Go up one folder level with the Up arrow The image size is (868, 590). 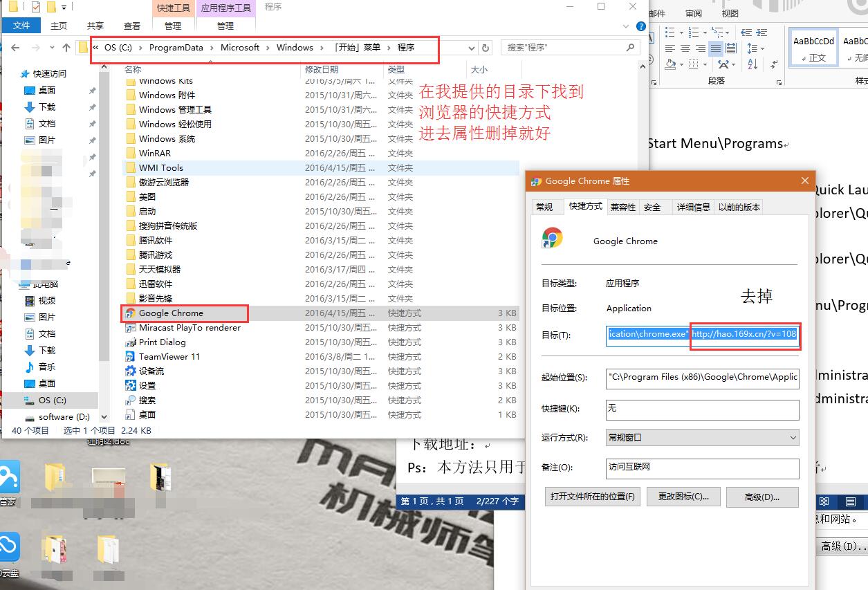click(x=66, y=48)
